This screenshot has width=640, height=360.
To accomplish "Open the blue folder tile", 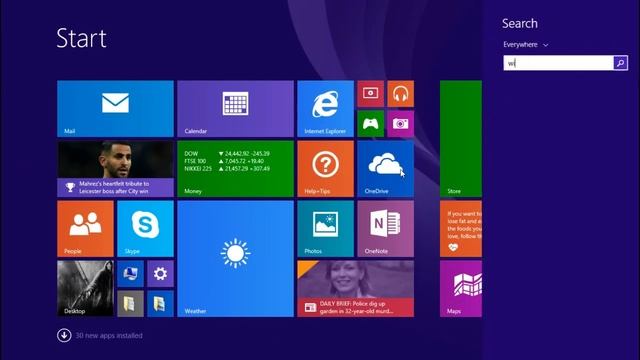I will (x=160, y=304).
